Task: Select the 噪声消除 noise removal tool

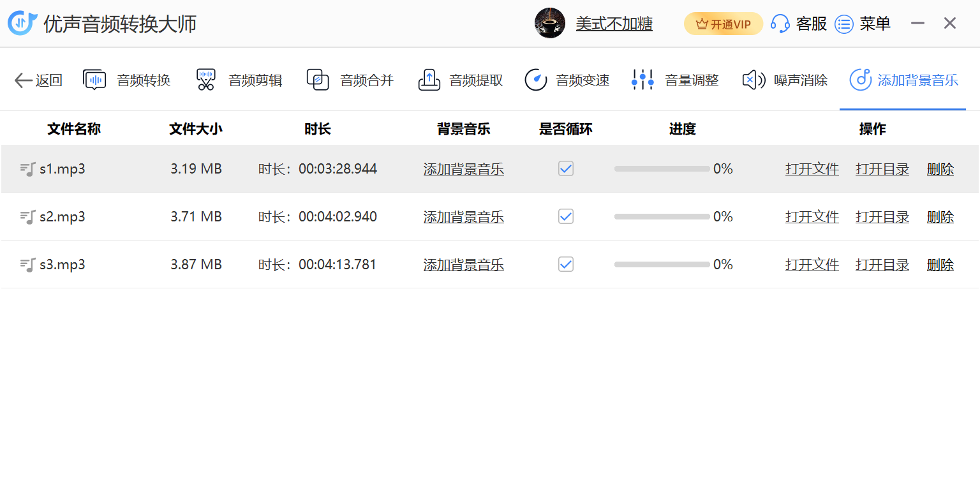Action: click(785, 80)
